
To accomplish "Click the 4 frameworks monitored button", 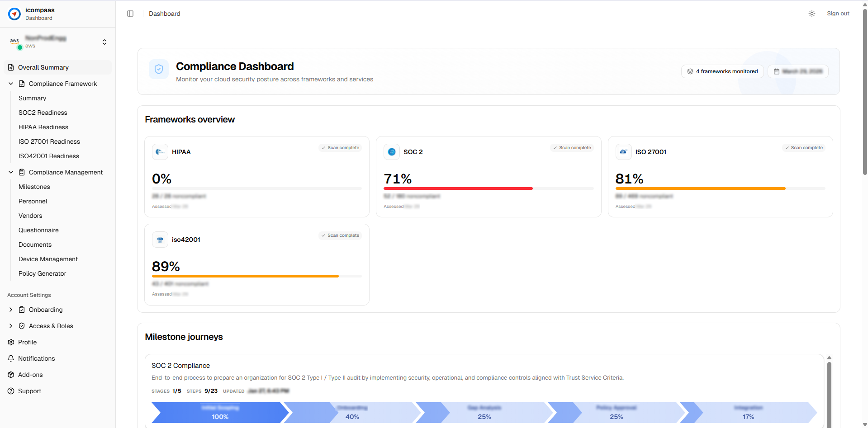I will pos(722,71).
